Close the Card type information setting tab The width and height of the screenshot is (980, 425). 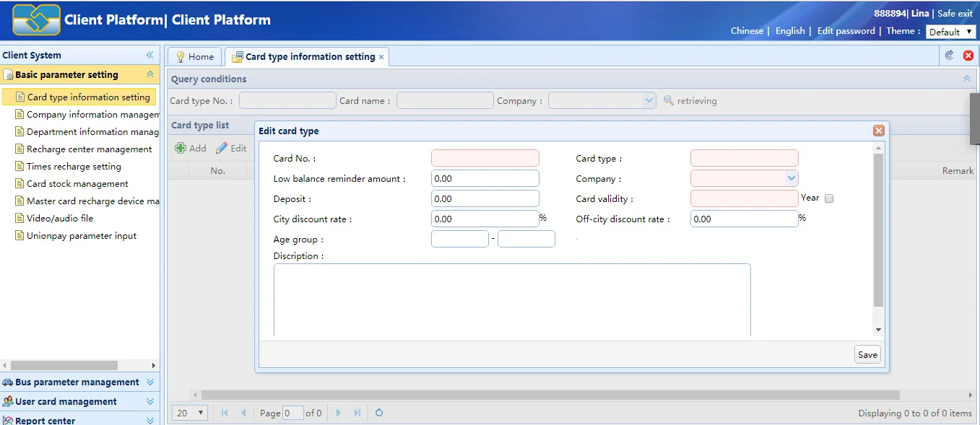382,57
